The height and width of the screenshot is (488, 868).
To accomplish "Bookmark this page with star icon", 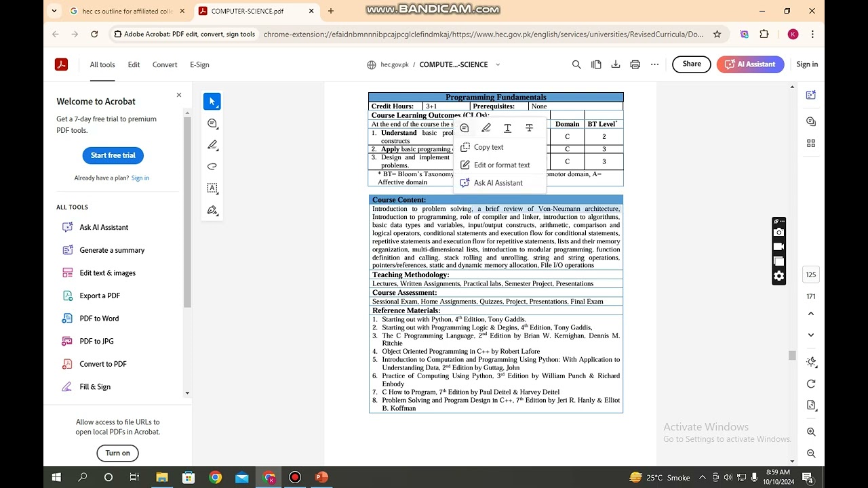I will pyautogui.click(x=717, y=34).
